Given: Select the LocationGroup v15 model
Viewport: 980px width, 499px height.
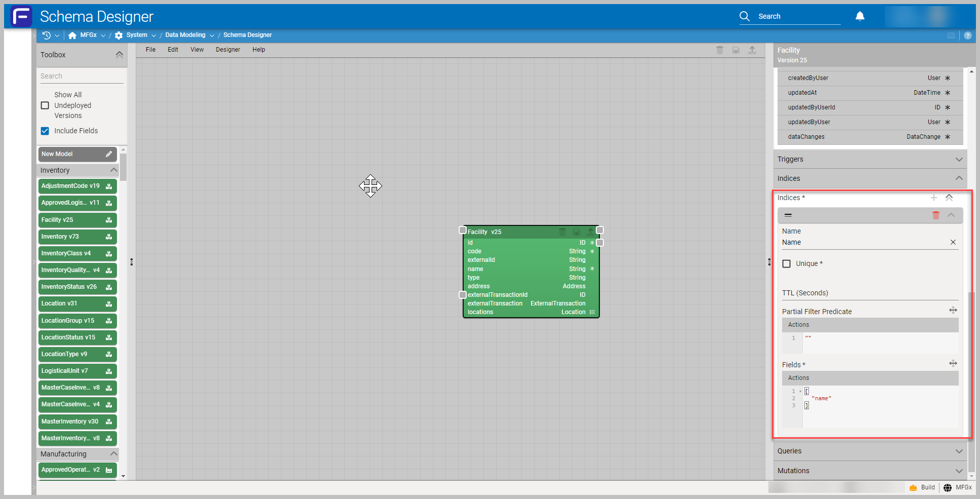Looking at the screenshot, I should pos(77,321).
